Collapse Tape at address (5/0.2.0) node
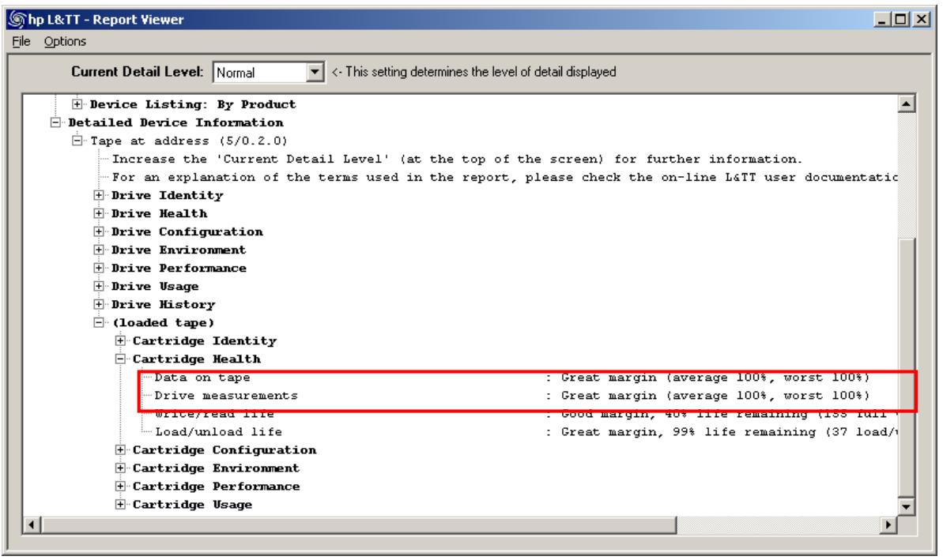Image resolution: width=943 pixels, height=560 pixels. tap(77, 140)
